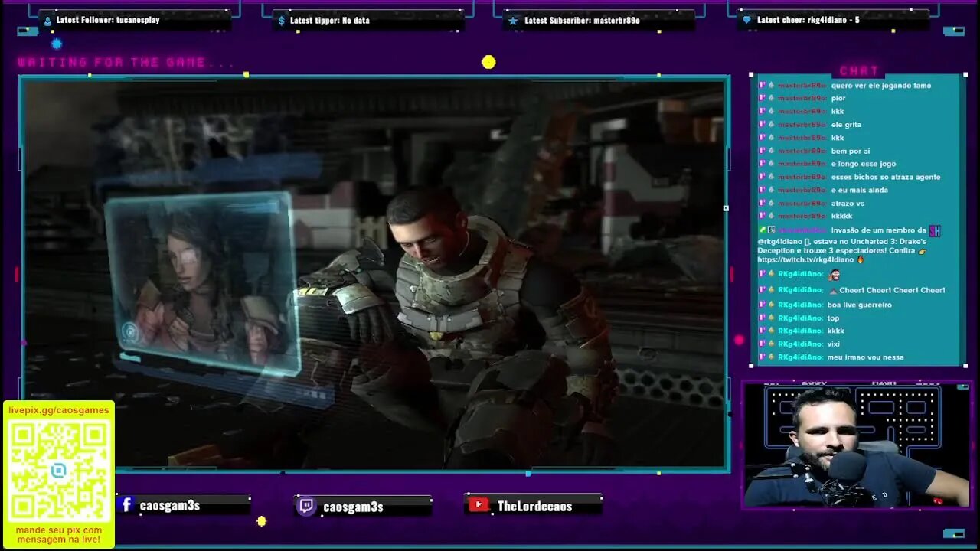This screenshot has width=980, height=551.
Task: Click '@rkg4ldiano' mention in raid message
Action: [x=780, y=242]
